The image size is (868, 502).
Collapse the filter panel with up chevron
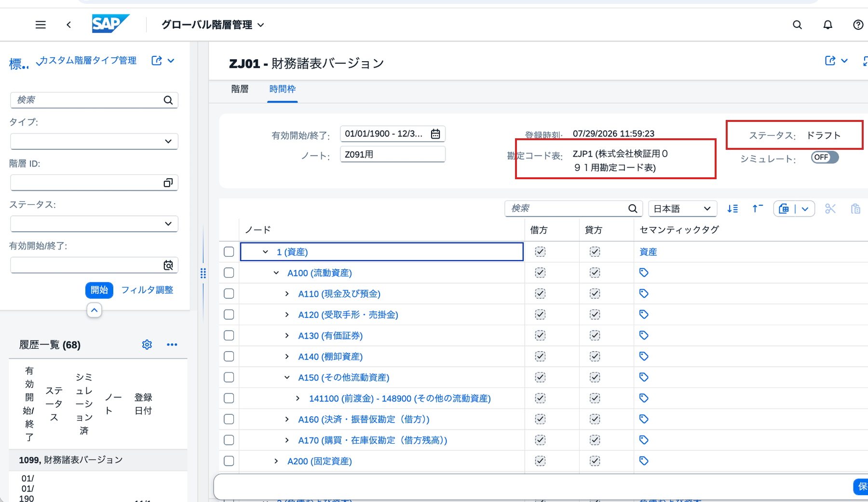pyautogui.click(x=95, y=310)
